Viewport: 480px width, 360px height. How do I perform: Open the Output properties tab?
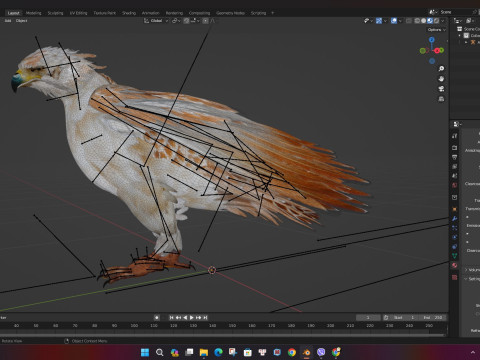coord(455,157)
